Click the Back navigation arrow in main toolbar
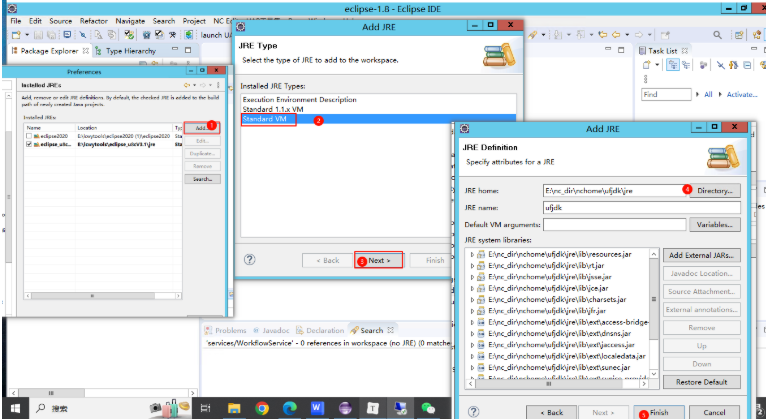 coord(616,35)
